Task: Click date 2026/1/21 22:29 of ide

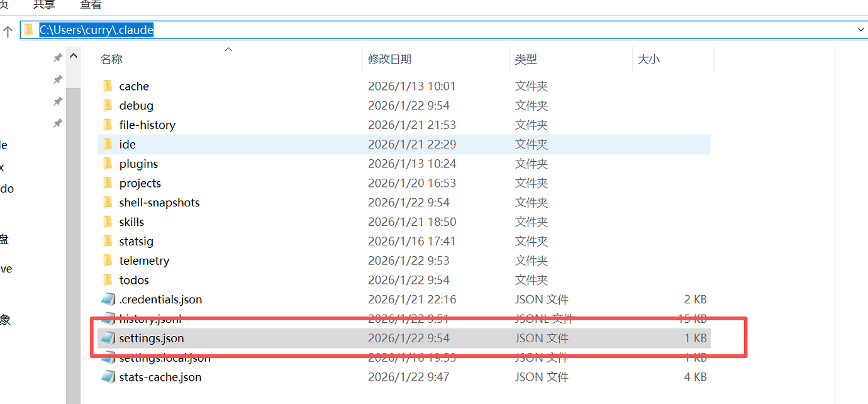Action: (x=412, y=144)
